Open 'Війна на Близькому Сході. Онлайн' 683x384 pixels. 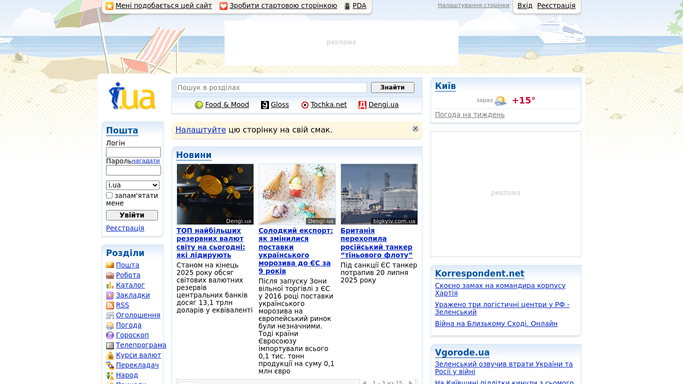pyautogui.click(x=496, y=323)
